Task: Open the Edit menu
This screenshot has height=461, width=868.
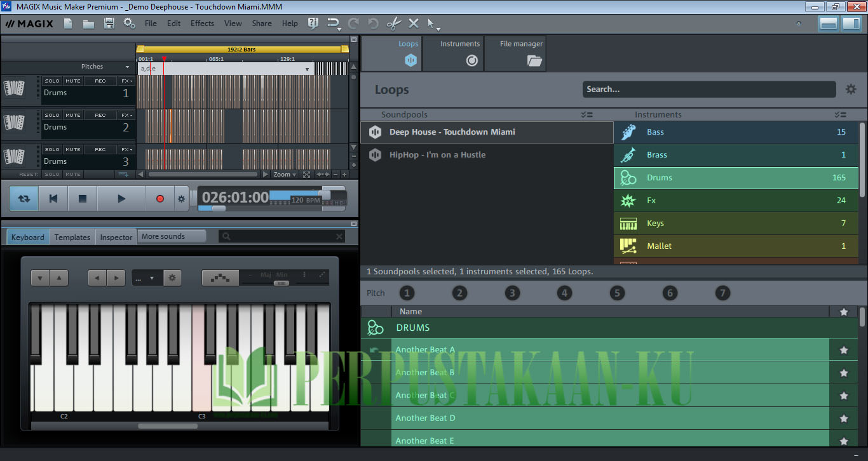Action: pyautogui.click(x=174, y=23)
